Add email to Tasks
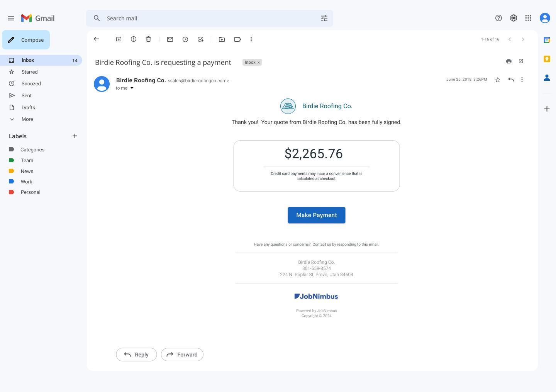 click(x=200, y=39)
